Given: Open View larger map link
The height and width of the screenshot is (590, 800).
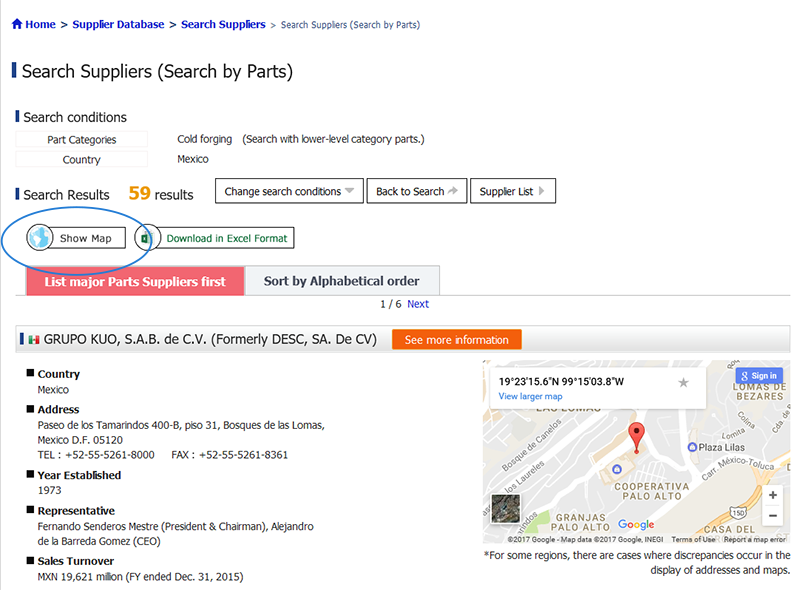Looking at the screenshot, I should coord(530,396).
